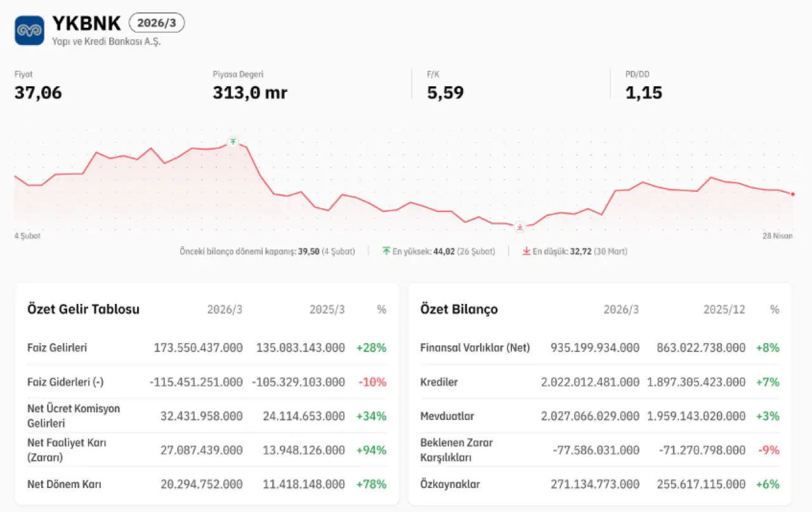Screen dimensions: 812x512
Task: Select the red endpoint dot on chart
Action: coord(792,194)
